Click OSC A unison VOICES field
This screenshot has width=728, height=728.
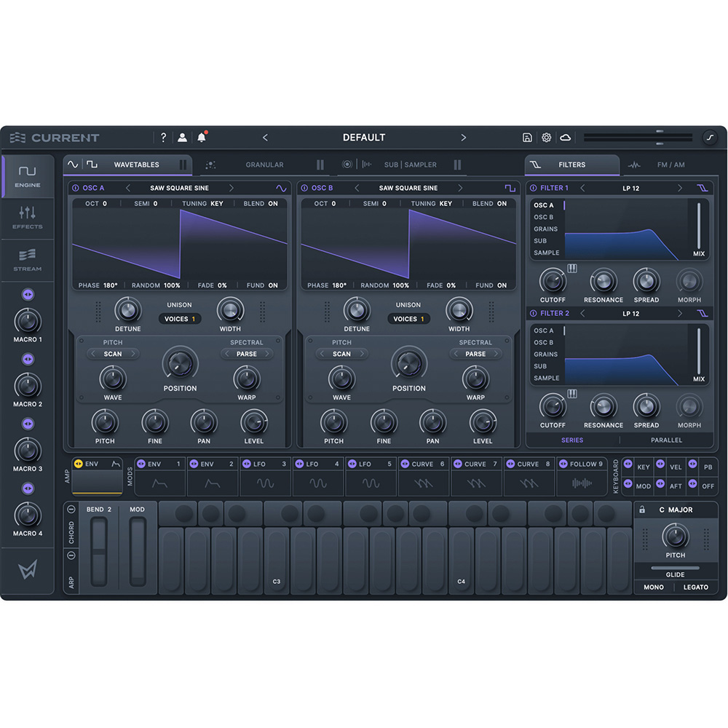click(x=180, y=319)
